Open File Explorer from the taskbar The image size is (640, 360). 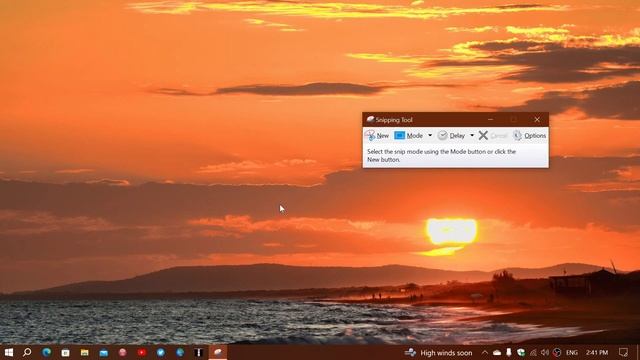point(84,352)
